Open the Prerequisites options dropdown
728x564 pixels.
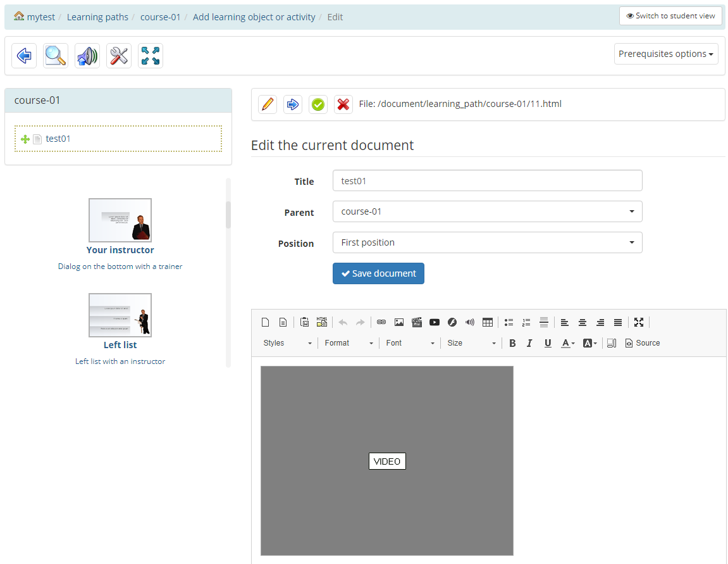coord(665,54)
